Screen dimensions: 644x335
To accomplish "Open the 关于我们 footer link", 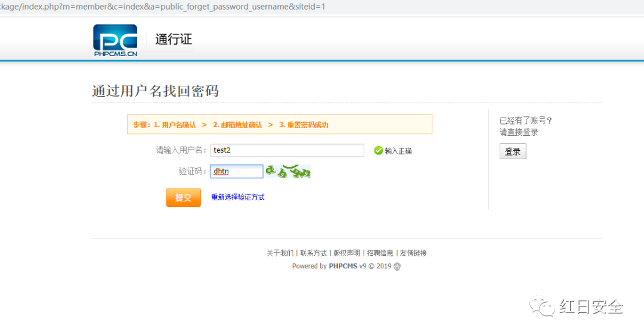I will 280,253.
